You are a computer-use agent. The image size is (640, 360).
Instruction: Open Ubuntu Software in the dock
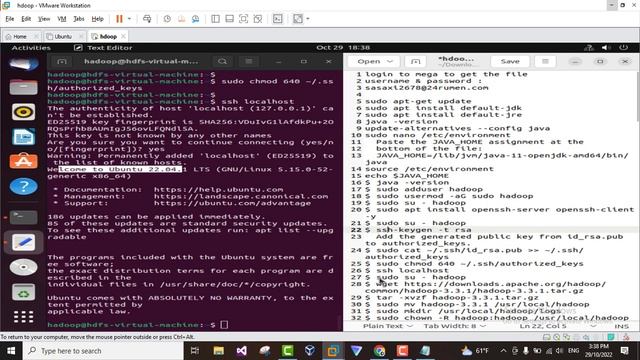pos(23,162)
